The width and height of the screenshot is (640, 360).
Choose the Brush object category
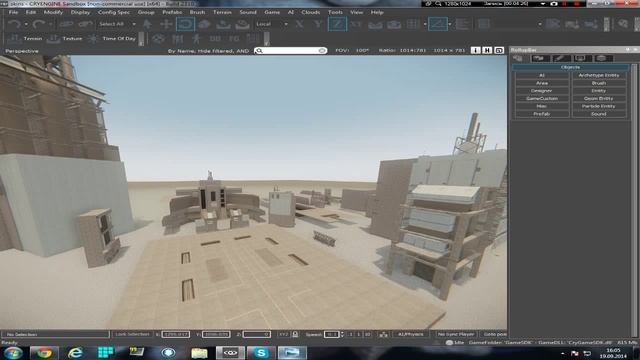click(x=598, y=83)
